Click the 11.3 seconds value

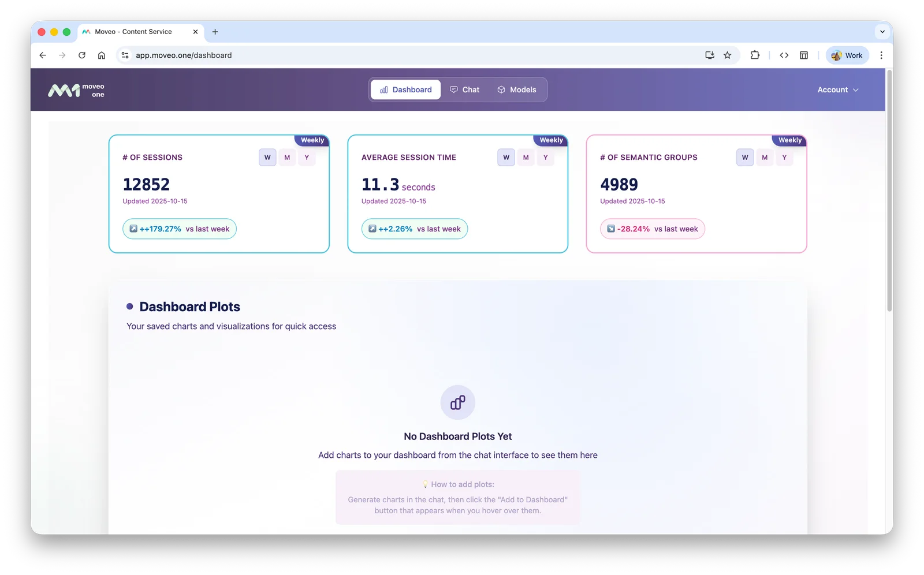pyautogui.click(x=398, y=185)
